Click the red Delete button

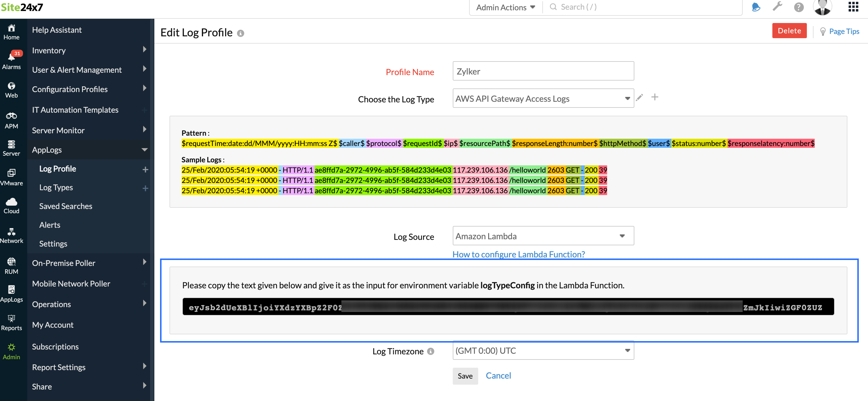click(x=789, y=31)
